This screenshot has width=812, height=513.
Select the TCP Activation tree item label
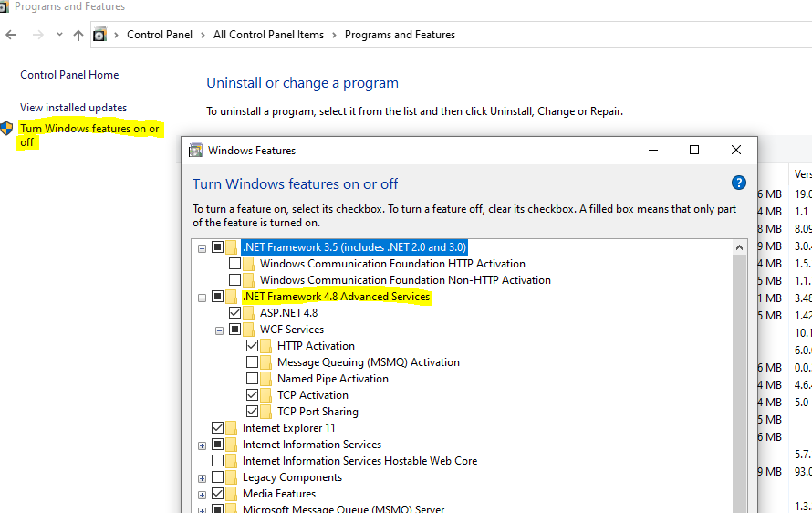click(313, 395)
